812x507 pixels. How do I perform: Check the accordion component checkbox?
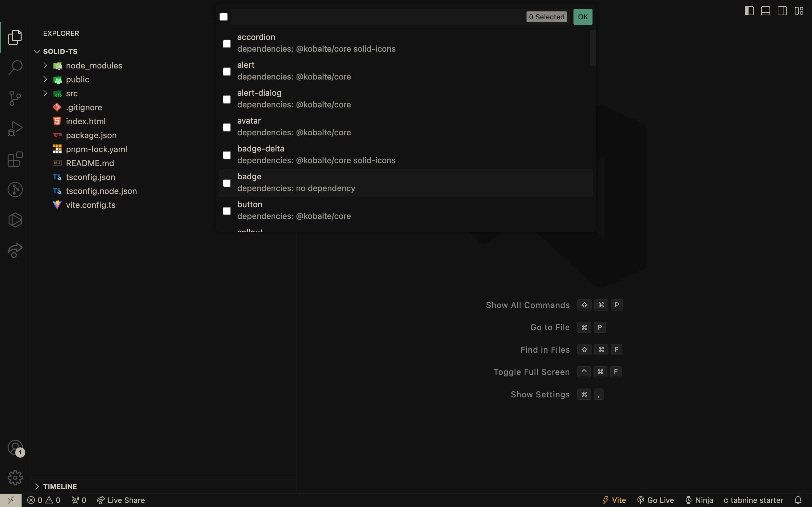[227, 44]
